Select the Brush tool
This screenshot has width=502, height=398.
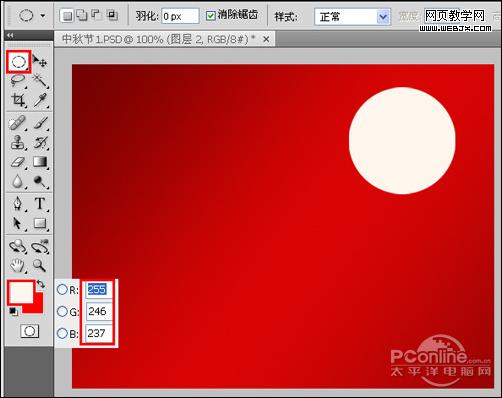[40, 123]
